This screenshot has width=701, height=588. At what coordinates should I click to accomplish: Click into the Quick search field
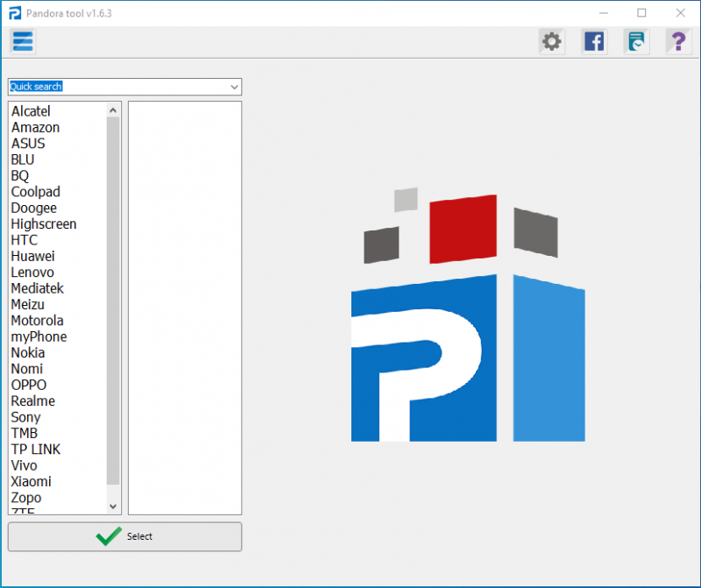tap(114, 87)
